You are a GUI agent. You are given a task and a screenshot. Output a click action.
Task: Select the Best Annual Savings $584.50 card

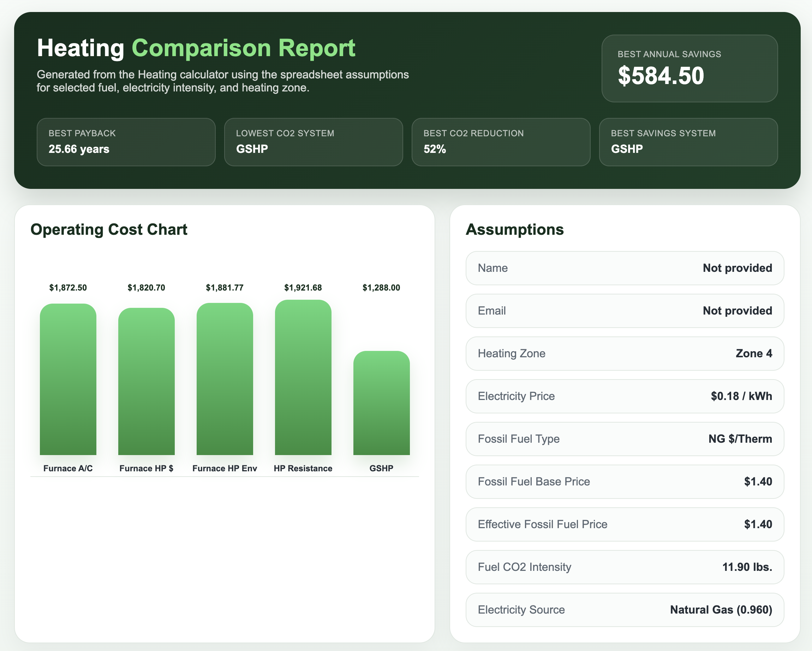pyautogui.click(x=689, y=68)
